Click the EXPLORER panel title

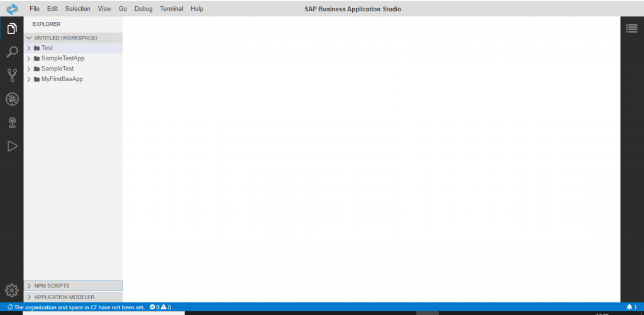(47, 25)
